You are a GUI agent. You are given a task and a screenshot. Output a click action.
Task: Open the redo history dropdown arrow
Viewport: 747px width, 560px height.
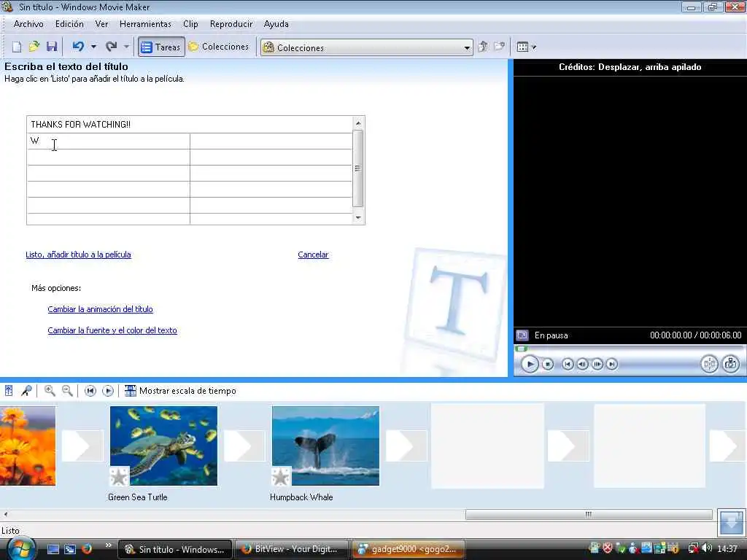pos(126,47)
